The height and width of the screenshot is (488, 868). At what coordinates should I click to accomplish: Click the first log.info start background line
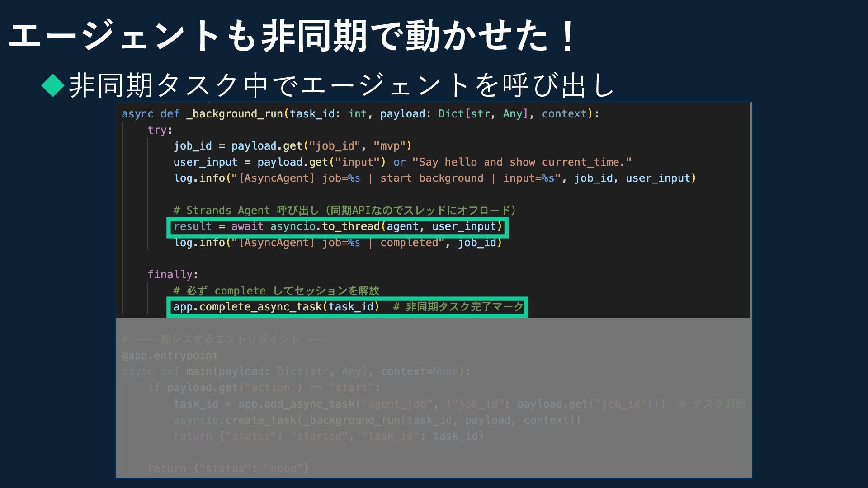(434, 178)
